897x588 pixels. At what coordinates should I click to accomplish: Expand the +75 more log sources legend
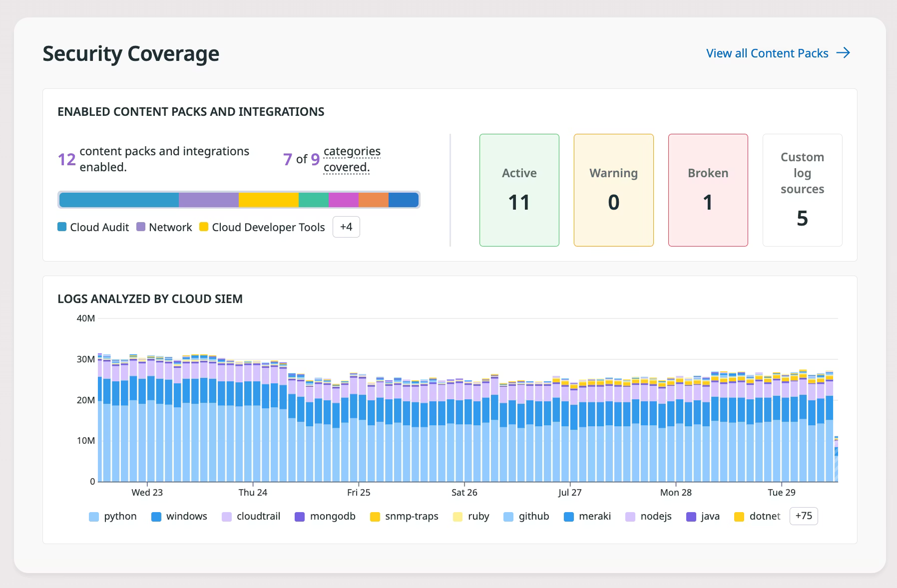[x=804, y=516]
